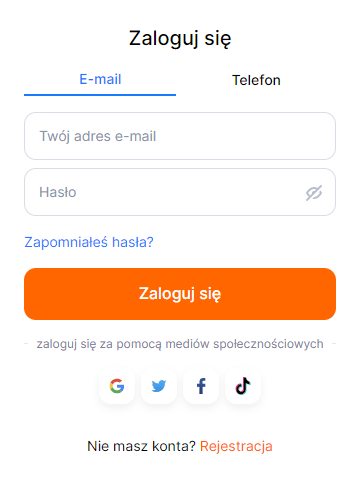Open the Rejestracja sign-up link
Screen dimensions: 360x477
click(236, 446)
